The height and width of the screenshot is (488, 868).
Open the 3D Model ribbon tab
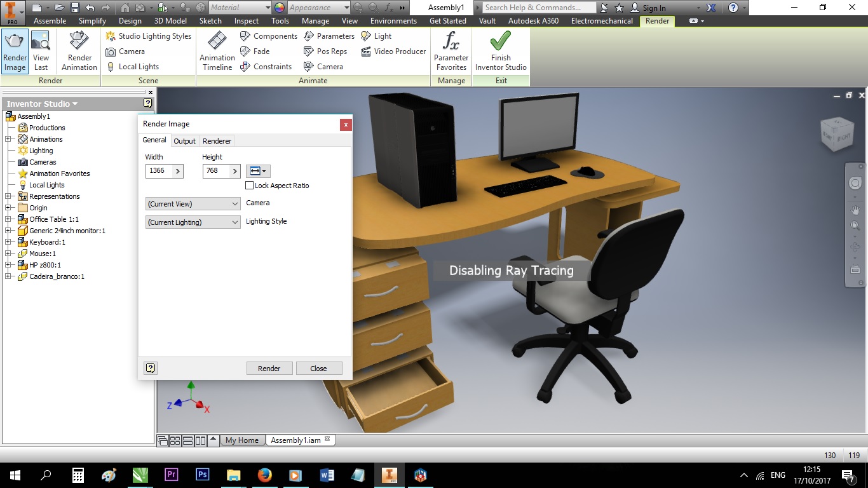pyautogui.click(x=170, y=21)
